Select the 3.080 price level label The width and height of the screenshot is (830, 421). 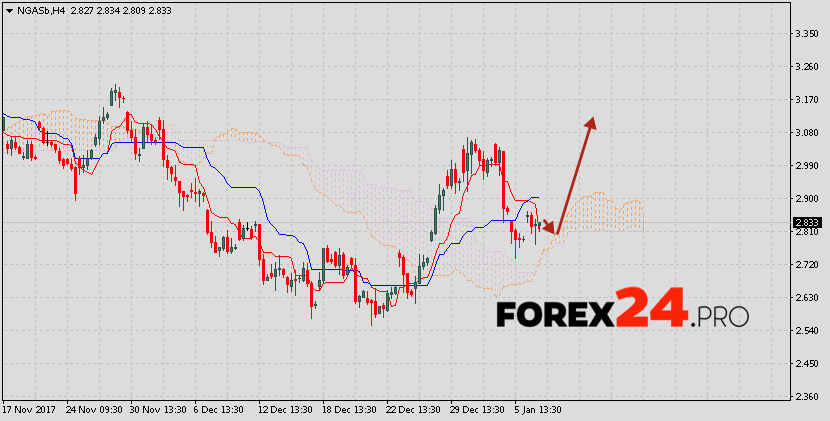(x=806, y=133)
